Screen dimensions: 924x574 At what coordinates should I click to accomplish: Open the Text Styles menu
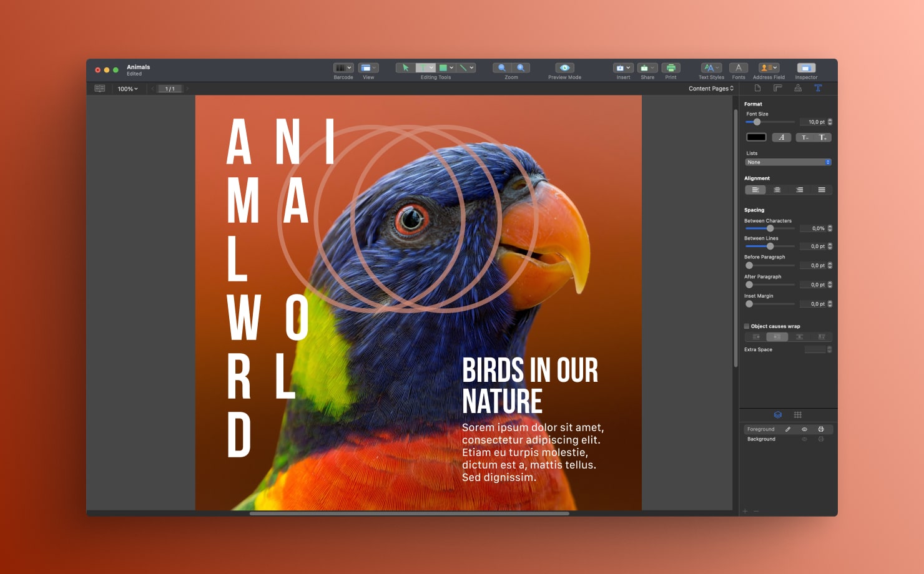click(710, 67)
